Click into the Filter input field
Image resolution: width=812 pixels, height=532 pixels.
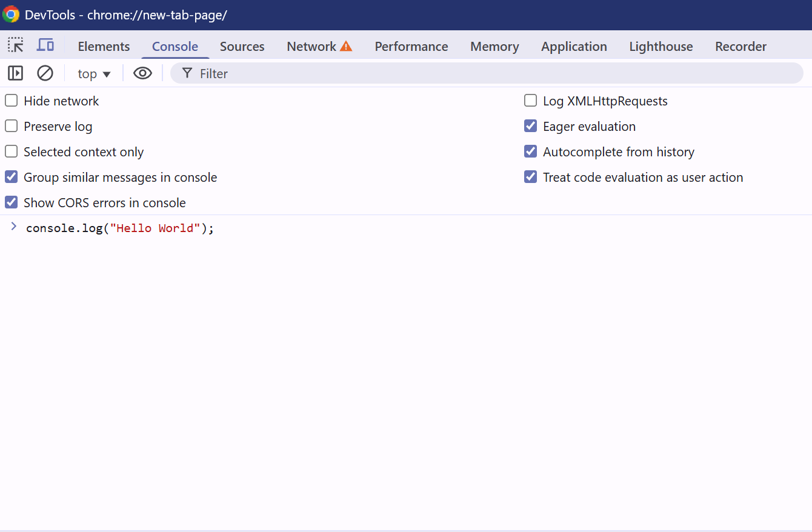(x=487, y=73)
